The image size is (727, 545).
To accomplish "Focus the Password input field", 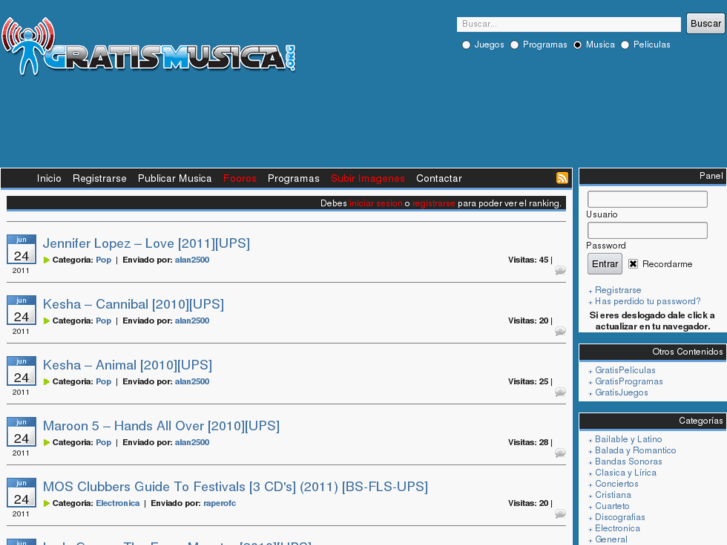I will click(647, 231).
